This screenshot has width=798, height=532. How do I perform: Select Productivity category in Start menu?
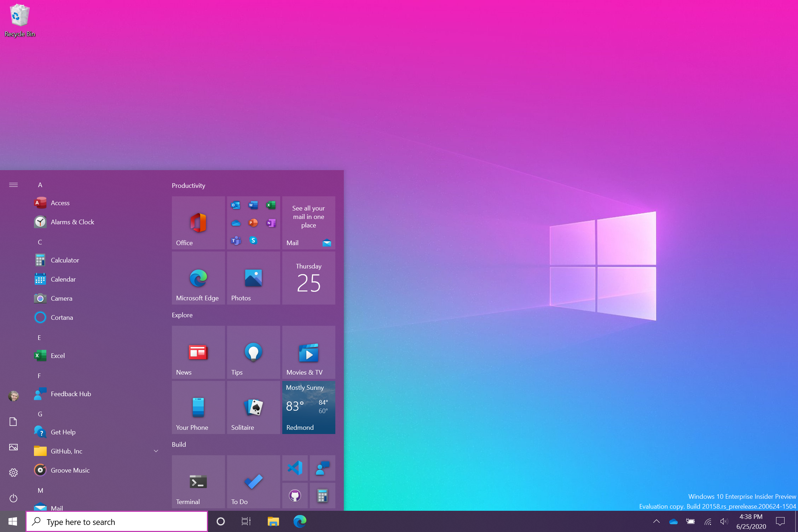(187, 185)
